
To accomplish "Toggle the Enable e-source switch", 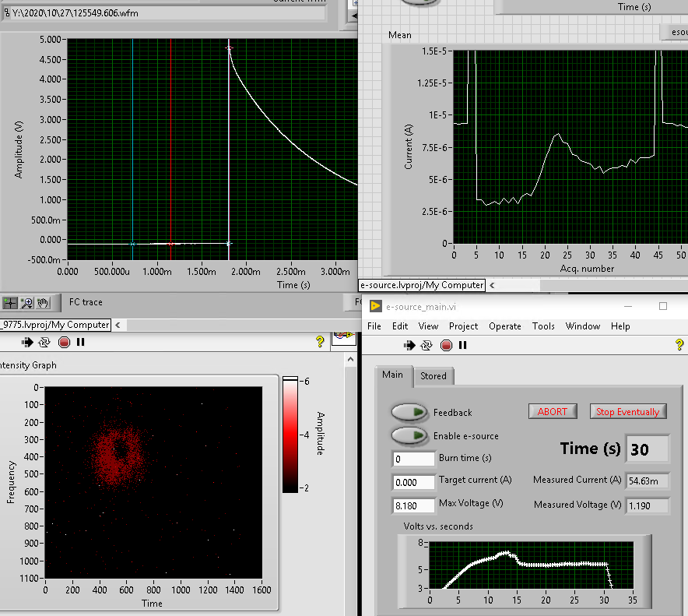I will (x=409, y=435).
